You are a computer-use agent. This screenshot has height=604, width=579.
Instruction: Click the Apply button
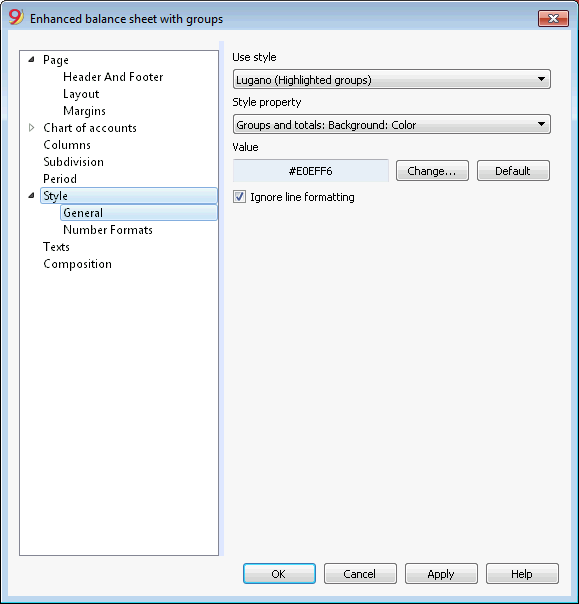point(441,574)
